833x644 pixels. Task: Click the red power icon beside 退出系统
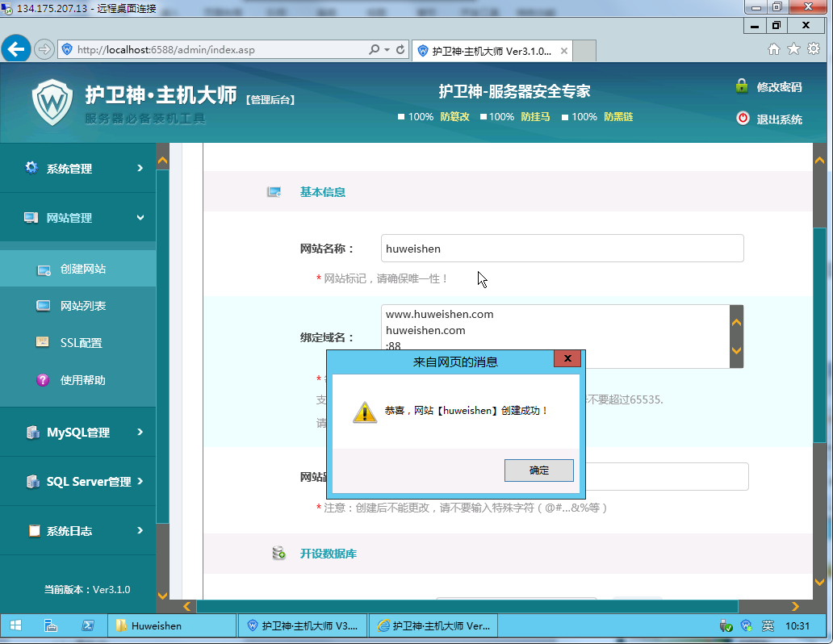click(743, 118)
